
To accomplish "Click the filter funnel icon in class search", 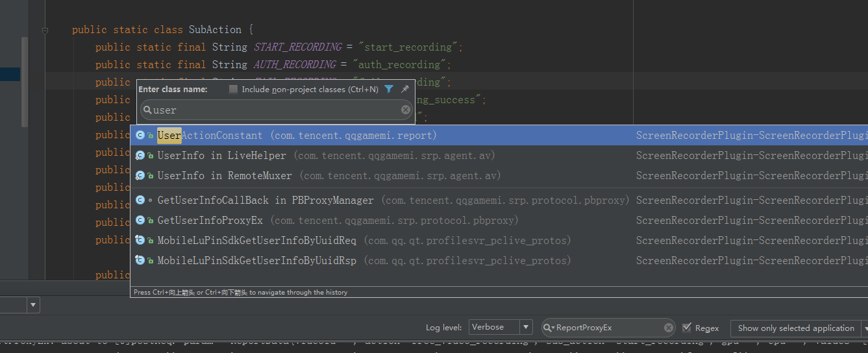I will pyautogui.click(x=389, y=90).
